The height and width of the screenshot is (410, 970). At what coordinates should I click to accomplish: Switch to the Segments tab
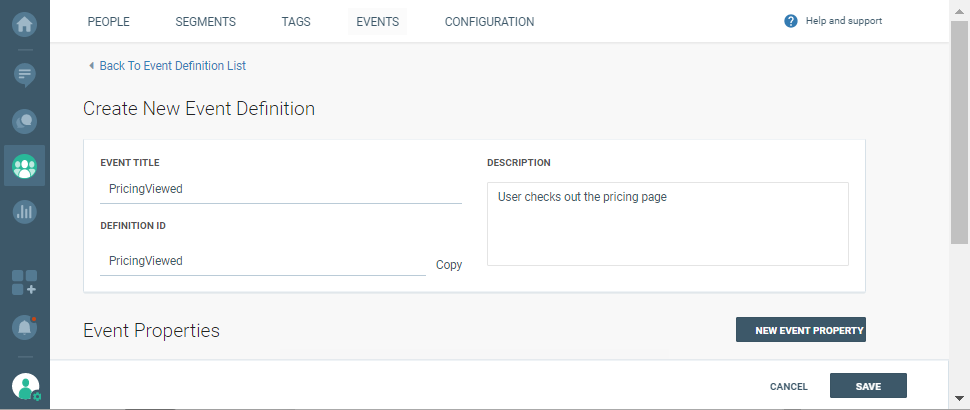point(205,22)
